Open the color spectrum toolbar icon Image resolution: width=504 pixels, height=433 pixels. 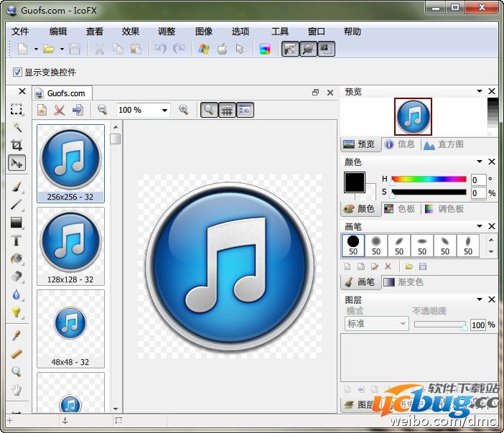point(265,49)
